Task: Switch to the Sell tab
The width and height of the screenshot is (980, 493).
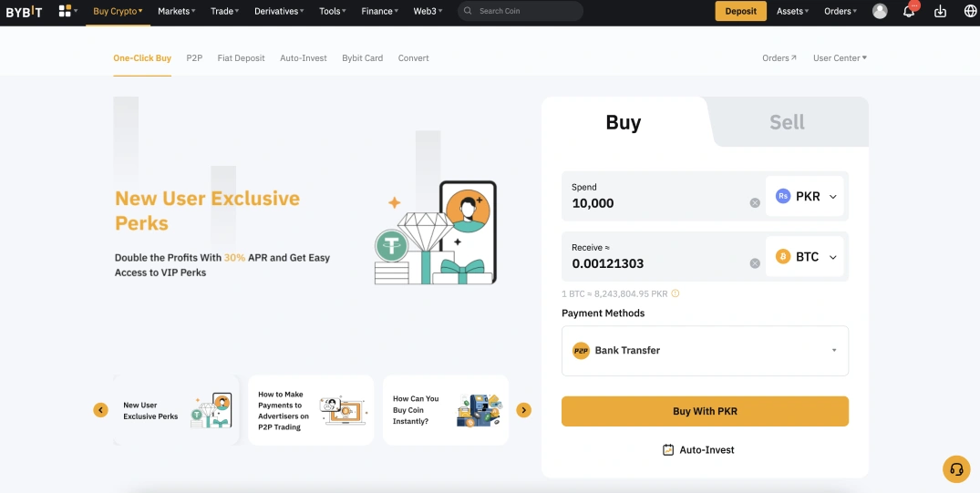Action: click(x=787, y=122)
